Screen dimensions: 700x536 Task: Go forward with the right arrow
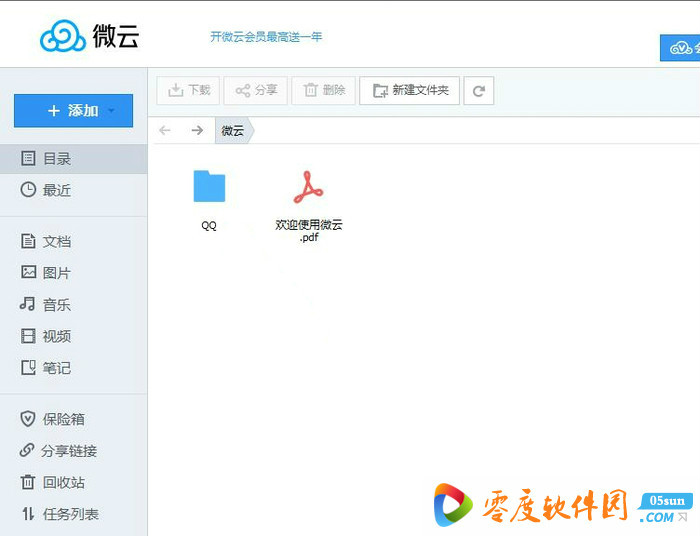(x=197, y=130)
